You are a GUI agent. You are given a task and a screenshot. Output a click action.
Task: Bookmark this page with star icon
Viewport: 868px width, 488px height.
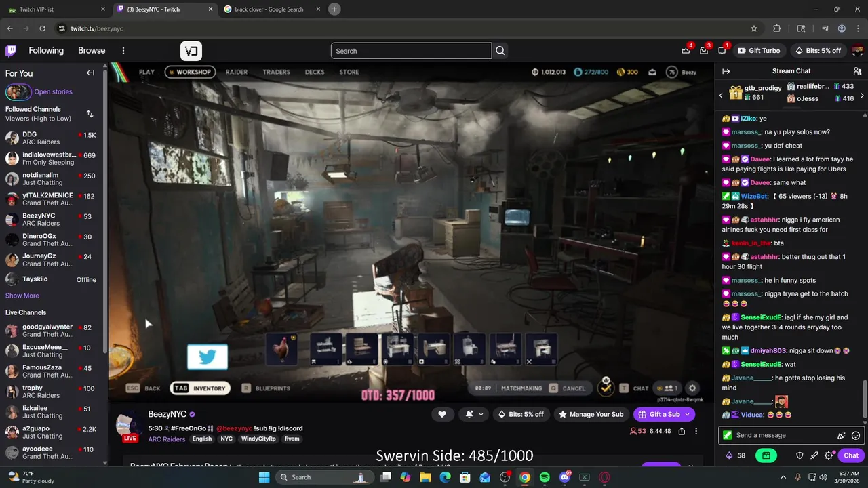tap(754, 28)
